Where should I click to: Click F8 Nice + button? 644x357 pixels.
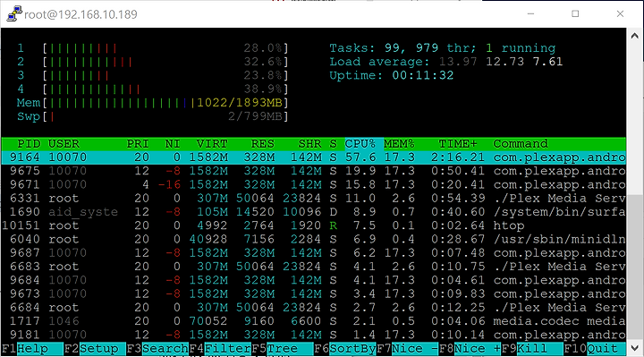pyautogui.click(x=470, y=349)
